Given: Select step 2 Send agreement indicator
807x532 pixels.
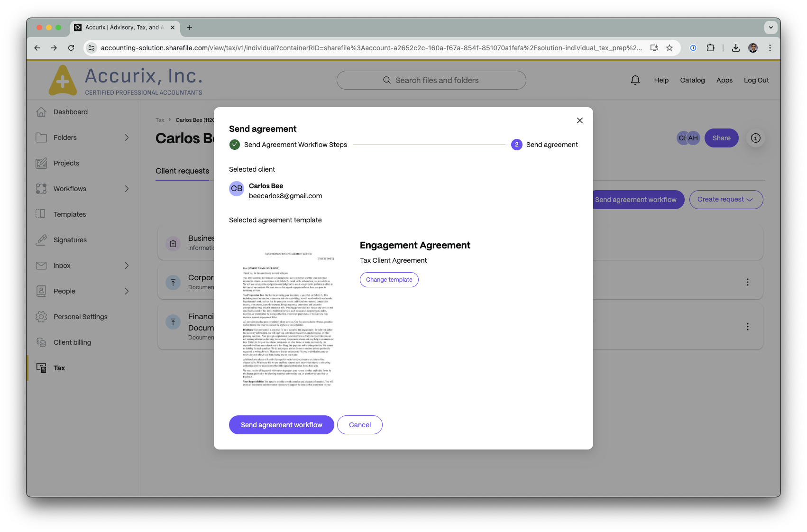Looking at the screenshot, I should coord(516,145).
